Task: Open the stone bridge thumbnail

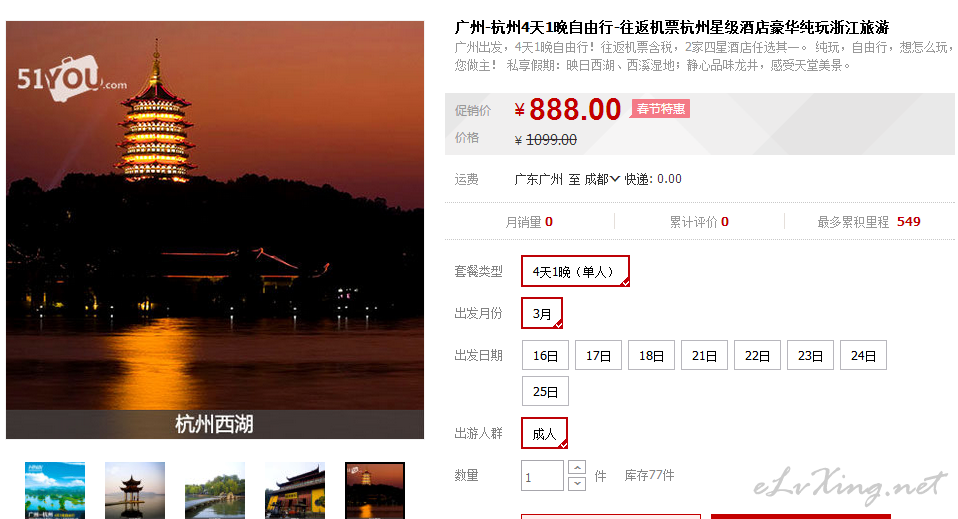Action: click(215, 490)
